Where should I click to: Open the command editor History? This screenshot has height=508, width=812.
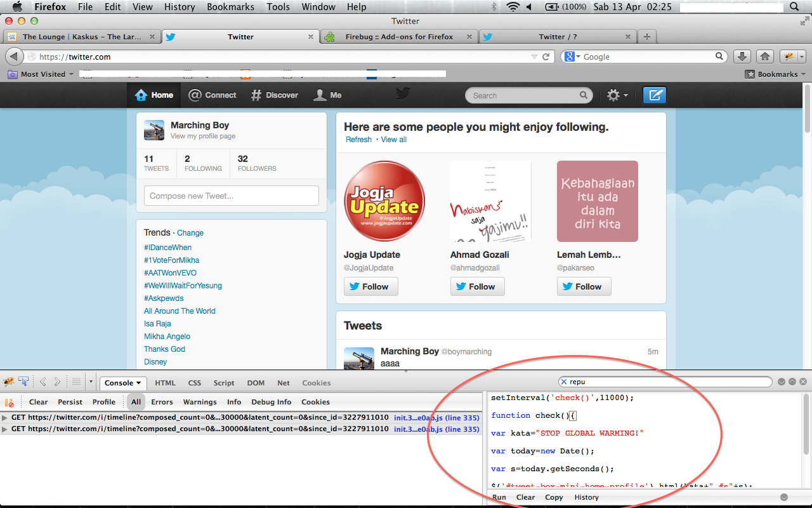coord(586,497)
